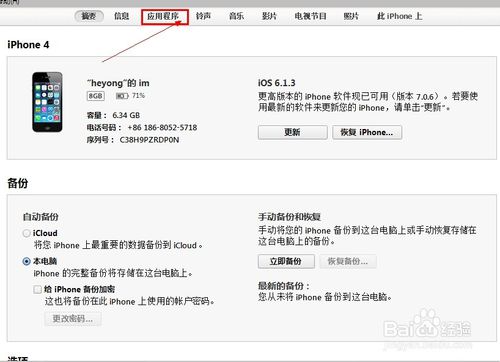Select the 本电脑 backup radio option
500x362 pixels.
click(26, 261)
